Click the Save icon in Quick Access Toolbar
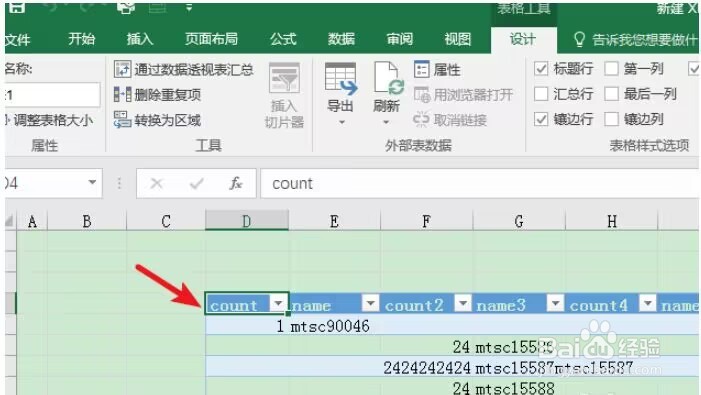Image resolution: width=701 pixels, height=395 pixels. pos(17,8)
